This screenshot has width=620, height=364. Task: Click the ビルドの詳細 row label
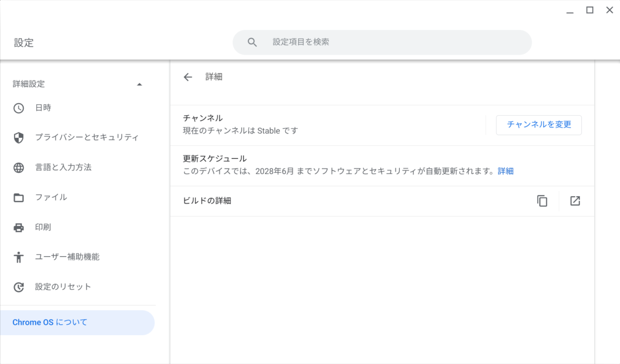pyautogui.click(x=207, y=201)
